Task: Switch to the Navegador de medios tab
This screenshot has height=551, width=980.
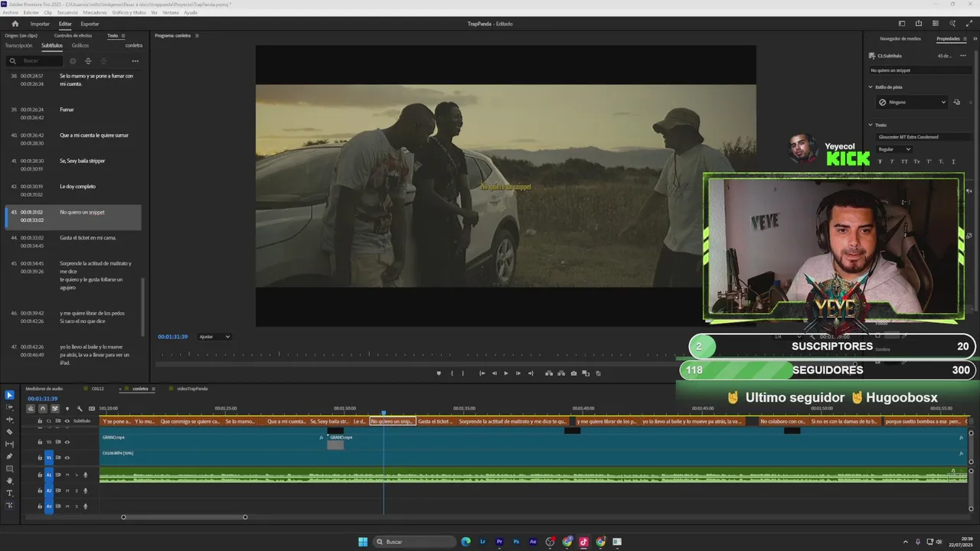Action: [900, 38]
